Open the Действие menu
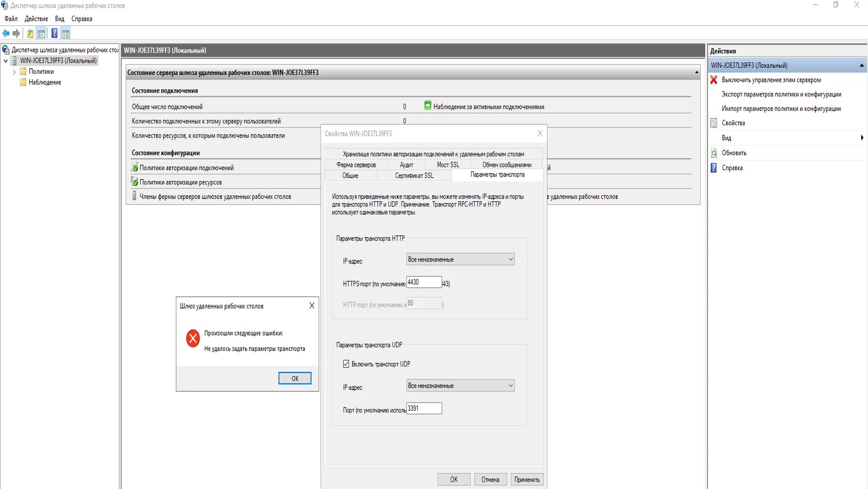Image resolution: width=868 pixels, height=489 pixels. pyautogui.click(x=36, y=19)
